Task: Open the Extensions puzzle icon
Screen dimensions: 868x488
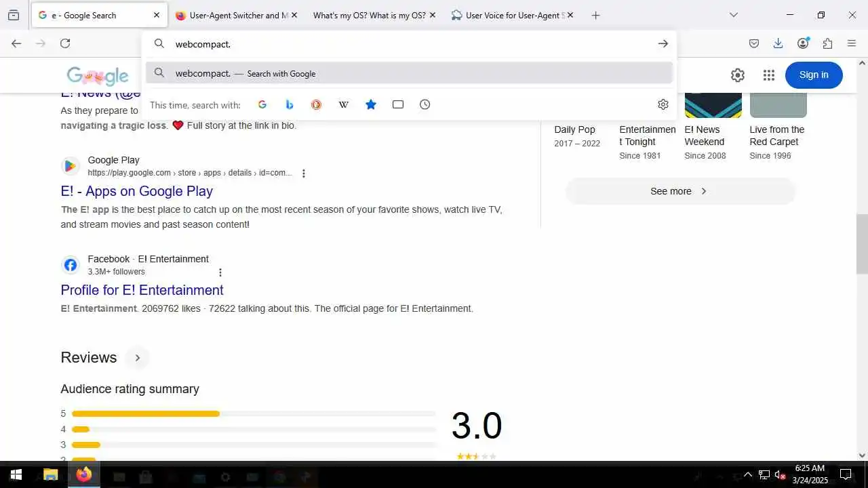Action: point(827,43)
